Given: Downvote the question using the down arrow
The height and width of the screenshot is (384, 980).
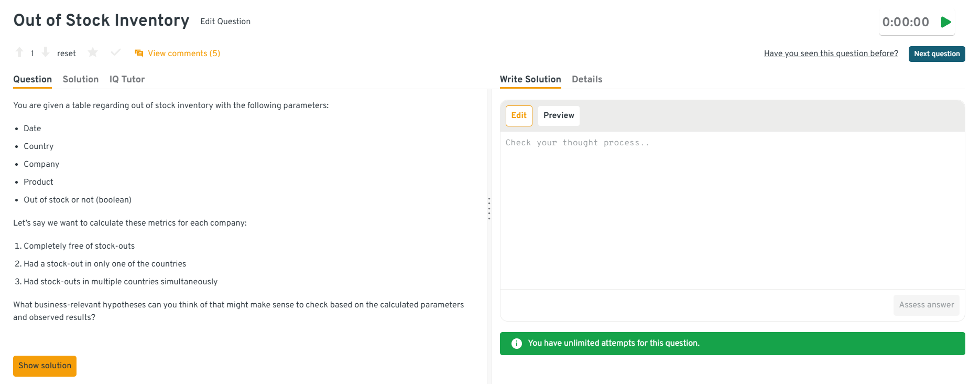Looking at the screenshot, I should click(x=46, y=52).
